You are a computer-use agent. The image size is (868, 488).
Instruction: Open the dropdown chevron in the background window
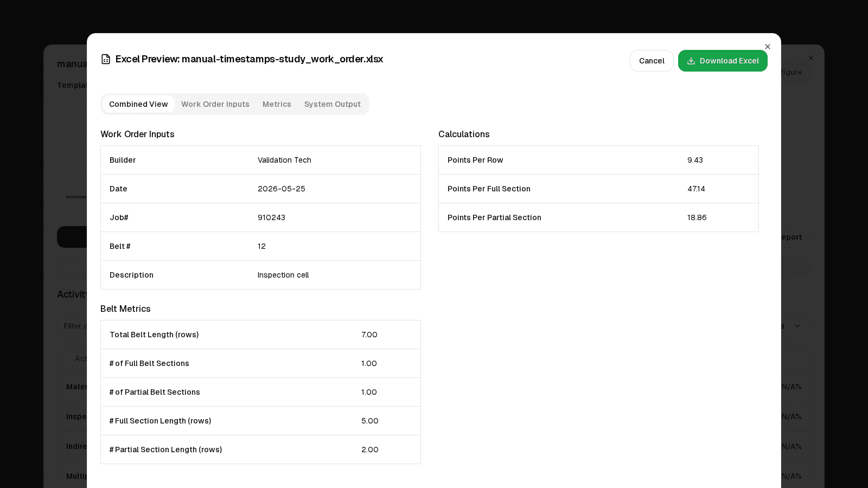coord(797,326)
